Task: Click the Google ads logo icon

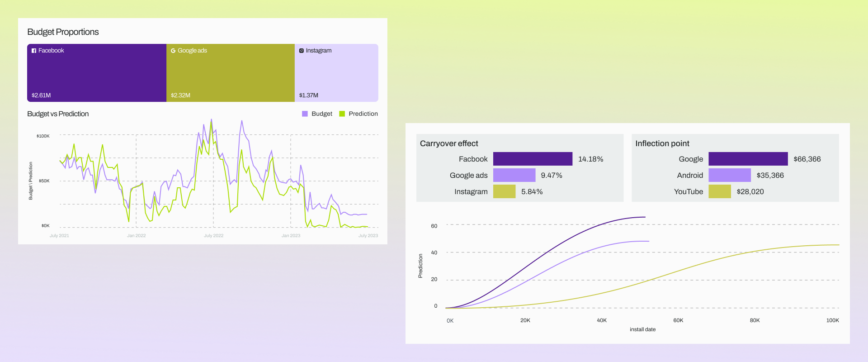Action: coord(173,51)
